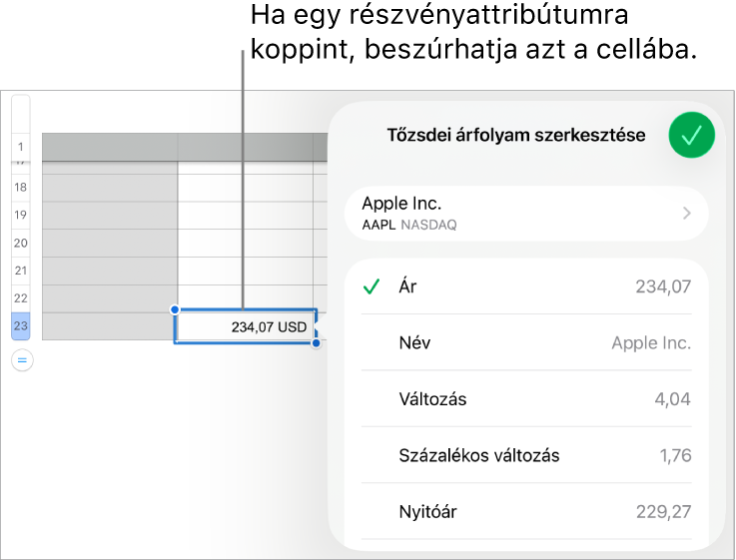Choose the Százalékos változás attribute
This screenshot has height=560, width=736.
tap(526, 455)
